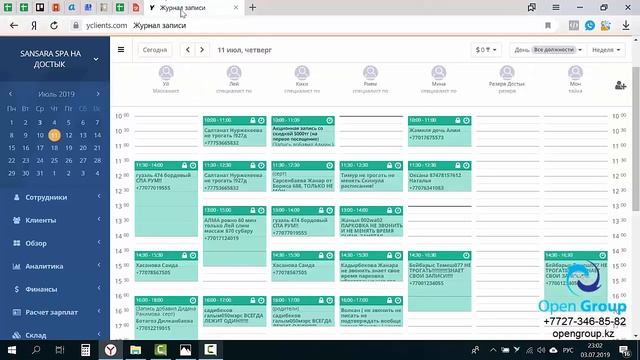Image resolution: width=640 pixels, height=360 pixels.
Task: Click the Июль 2019 month label
Action: [56, 94]
